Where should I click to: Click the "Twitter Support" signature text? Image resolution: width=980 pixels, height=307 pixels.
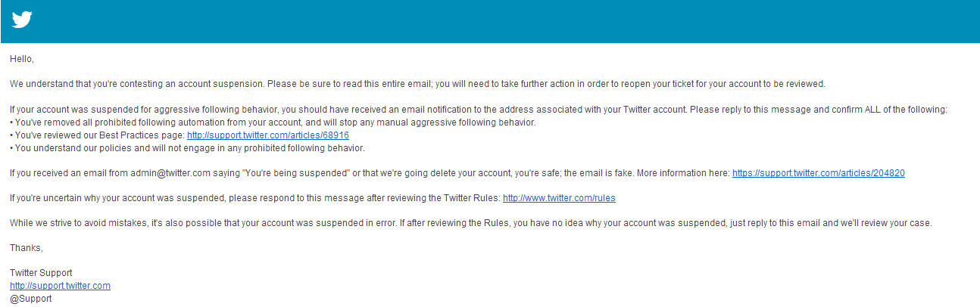41,273
